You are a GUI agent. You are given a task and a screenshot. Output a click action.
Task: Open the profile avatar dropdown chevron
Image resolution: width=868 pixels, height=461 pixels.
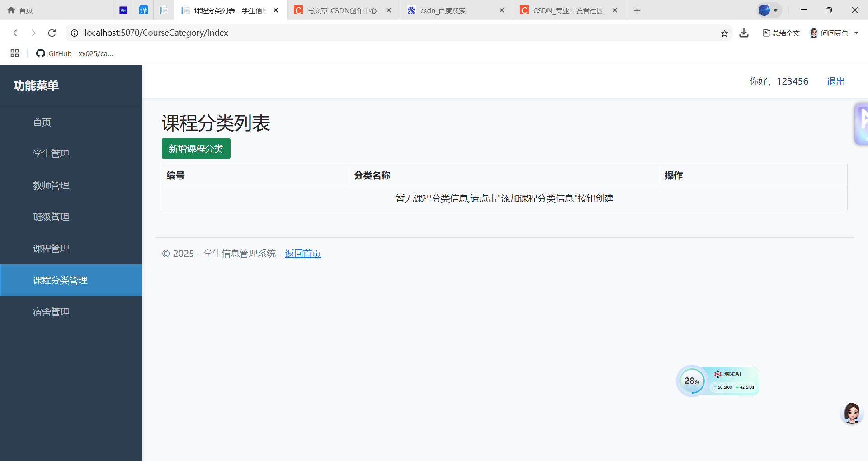click(775, 10)
